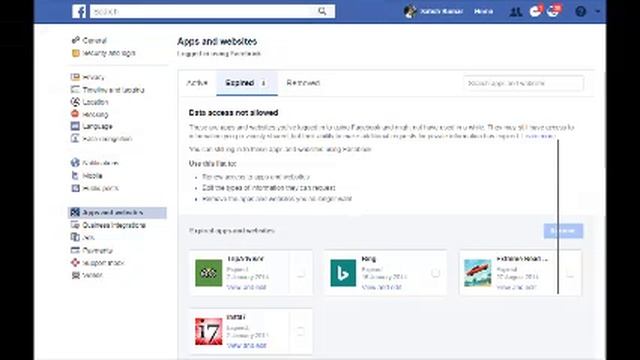Screen dimensions: 640x360
Task: Open the profile via the avatar picture
Action: tap(410, 11)
